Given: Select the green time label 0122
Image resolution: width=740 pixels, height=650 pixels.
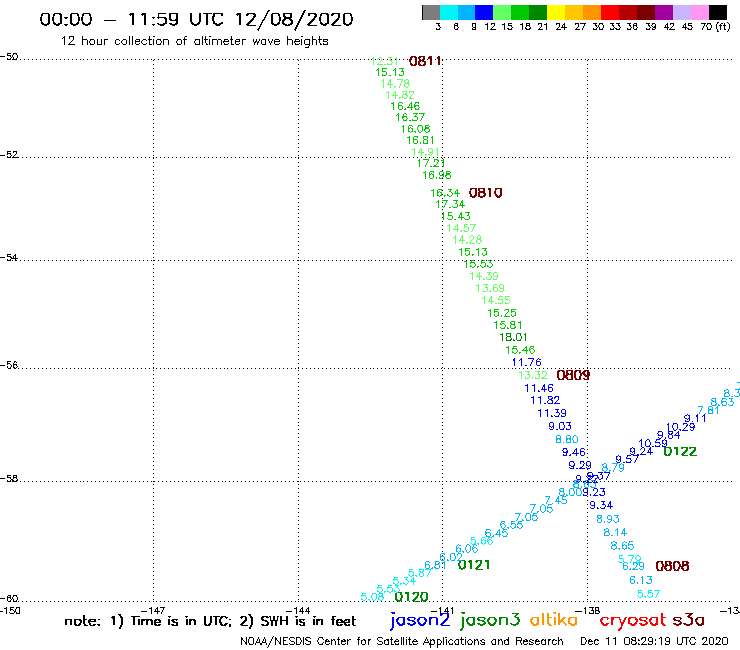Looking at the screenshot, I should (x=680, y=452).
